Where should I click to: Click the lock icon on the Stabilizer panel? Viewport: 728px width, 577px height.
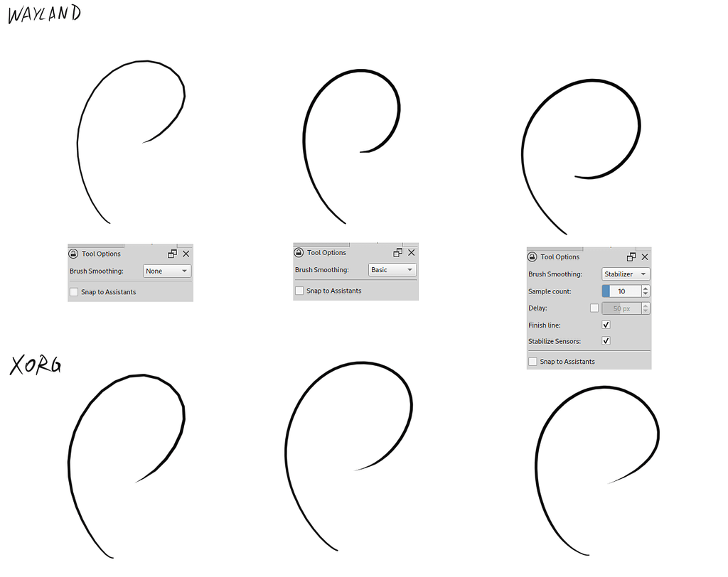531,257
